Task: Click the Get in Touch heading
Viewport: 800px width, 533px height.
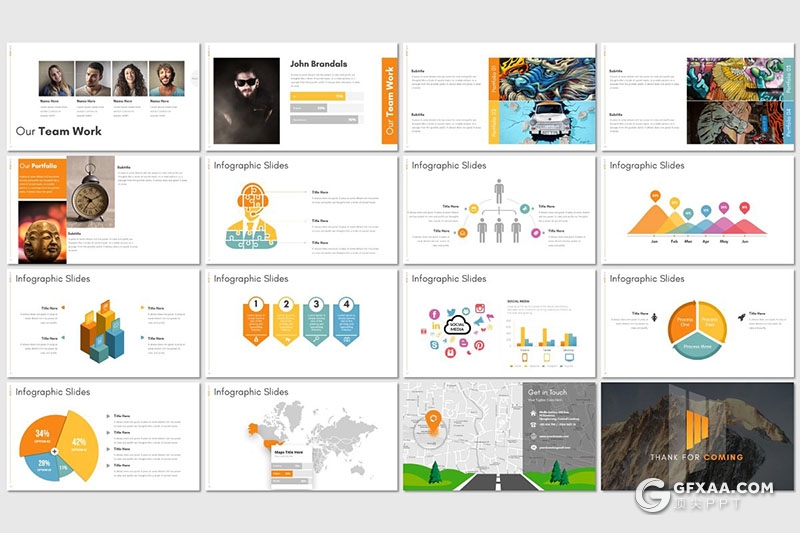Action: click(548, 392)
